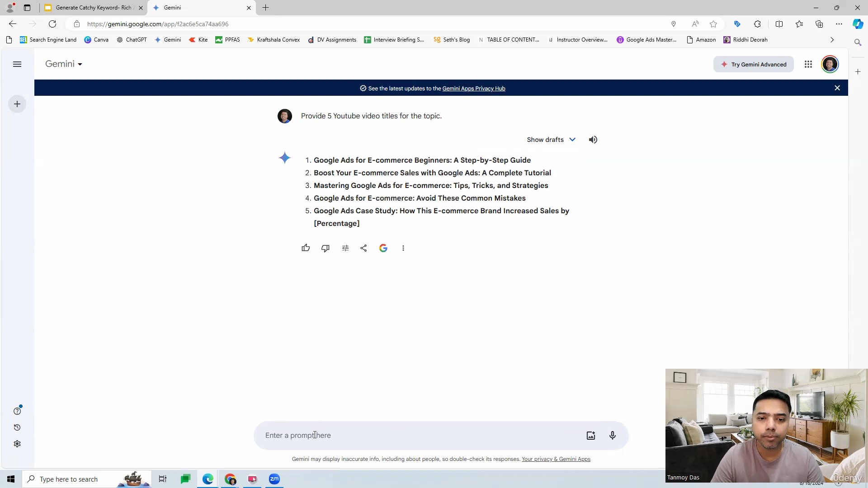This screenshot has width=868, height=488.
Task: Dismiss the Privacy Hub banner
Action: tap(837, 88)
